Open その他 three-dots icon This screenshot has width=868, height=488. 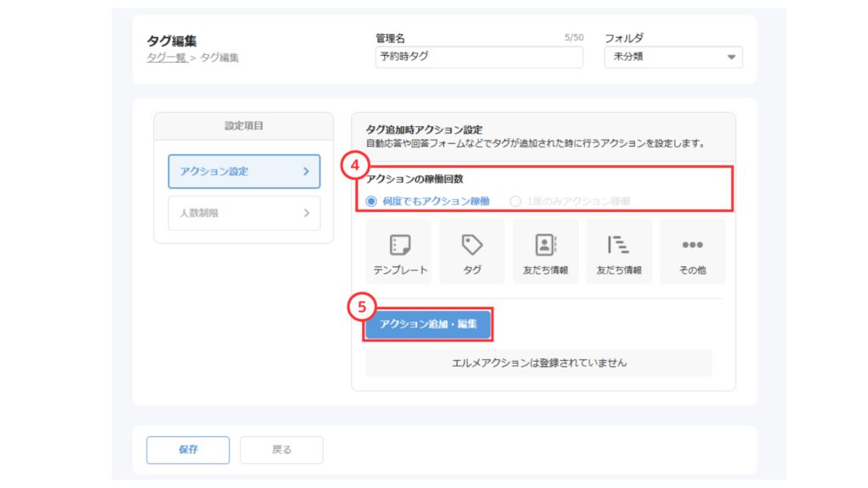692,245
